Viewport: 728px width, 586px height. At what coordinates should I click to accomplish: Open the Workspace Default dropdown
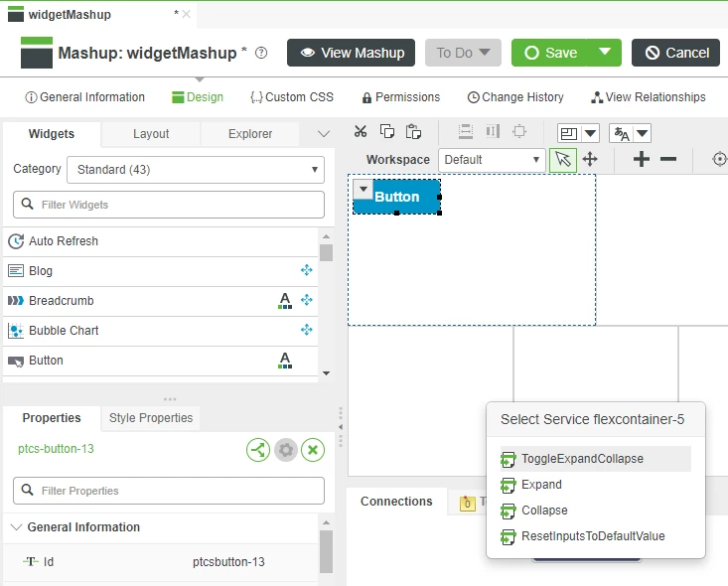[x=492, y=160]
